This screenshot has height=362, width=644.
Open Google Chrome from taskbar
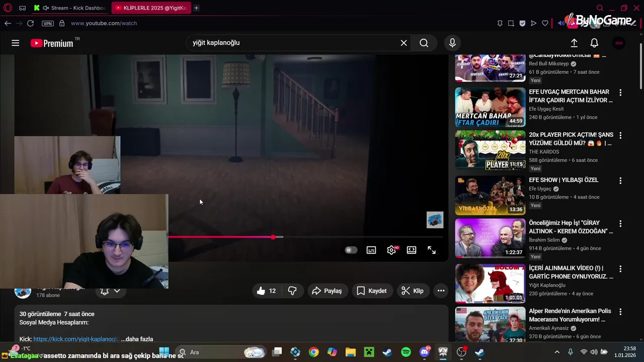coord(313,352)
